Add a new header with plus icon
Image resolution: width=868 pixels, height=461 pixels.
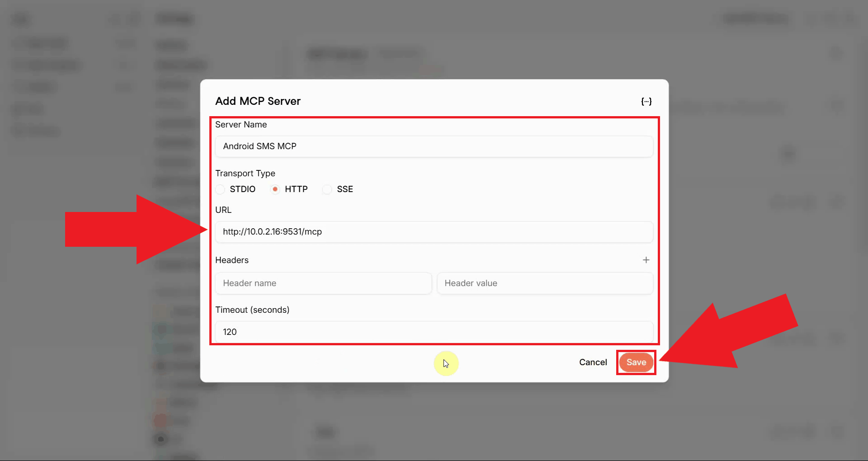[646, 260]
